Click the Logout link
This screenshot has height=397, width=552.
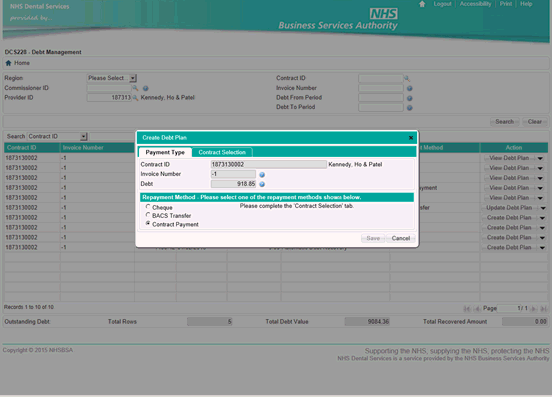coord(442,4)
